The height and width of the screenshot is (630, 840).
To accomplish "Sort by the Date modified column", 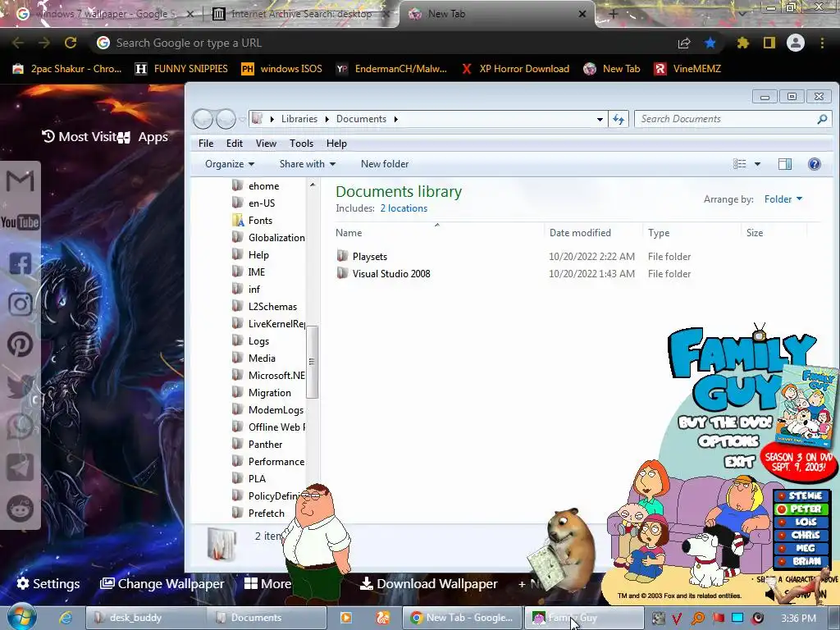I will (x=580, y=232).
